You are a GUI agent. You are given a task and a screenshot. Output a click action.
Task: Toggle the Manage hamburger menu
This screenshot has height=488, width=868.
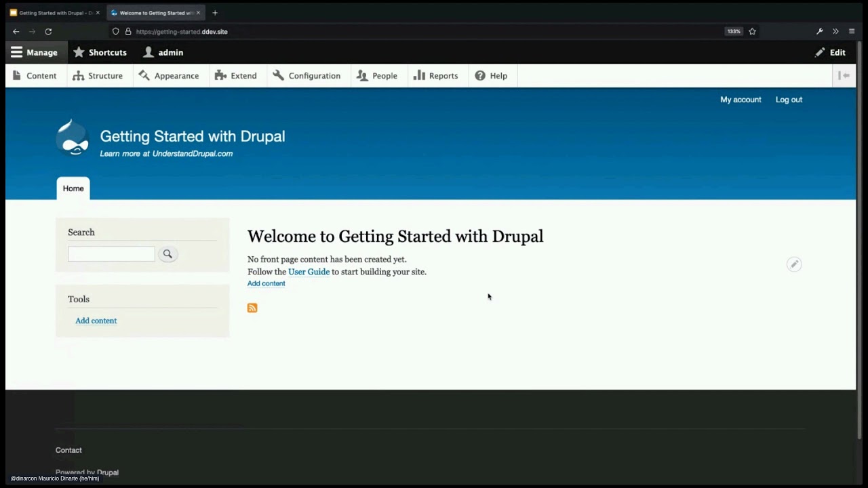pos(34,52)
